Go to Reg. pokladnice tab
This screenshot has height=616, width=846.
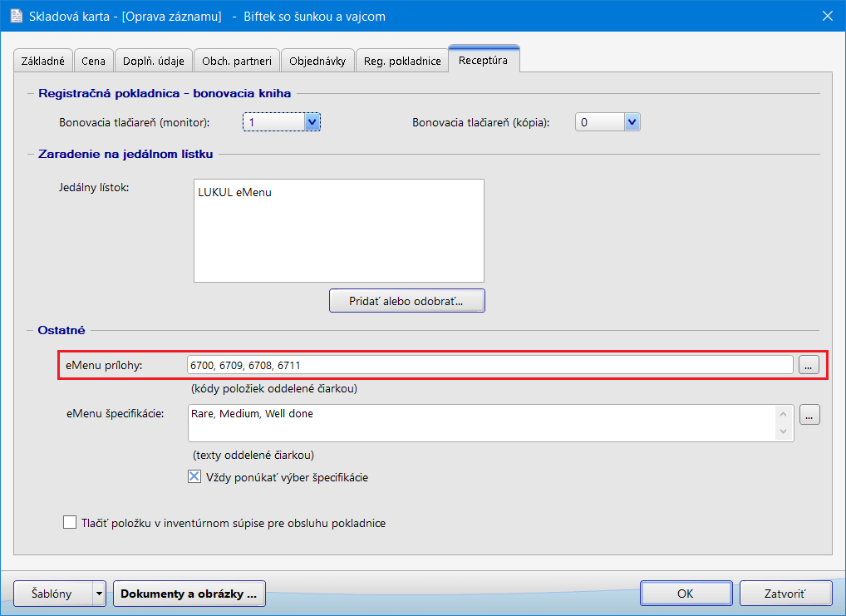[x=402, y=61]
